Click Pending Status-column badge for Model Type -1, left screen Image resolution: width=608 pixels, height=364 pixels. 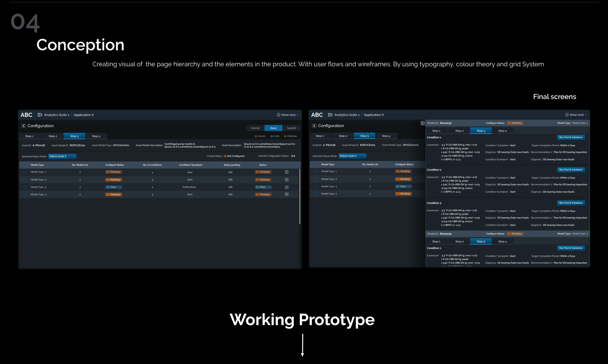pyautogui.click(x=263, y=172)
